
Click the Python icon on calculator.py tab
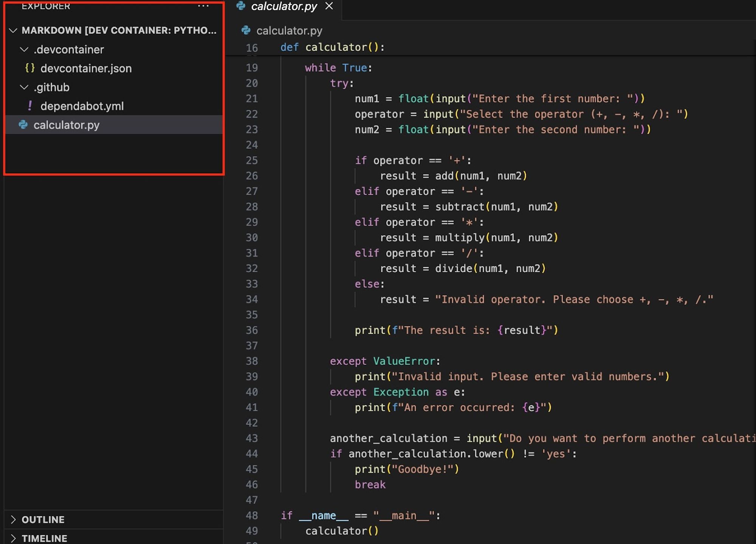(241, 6)
